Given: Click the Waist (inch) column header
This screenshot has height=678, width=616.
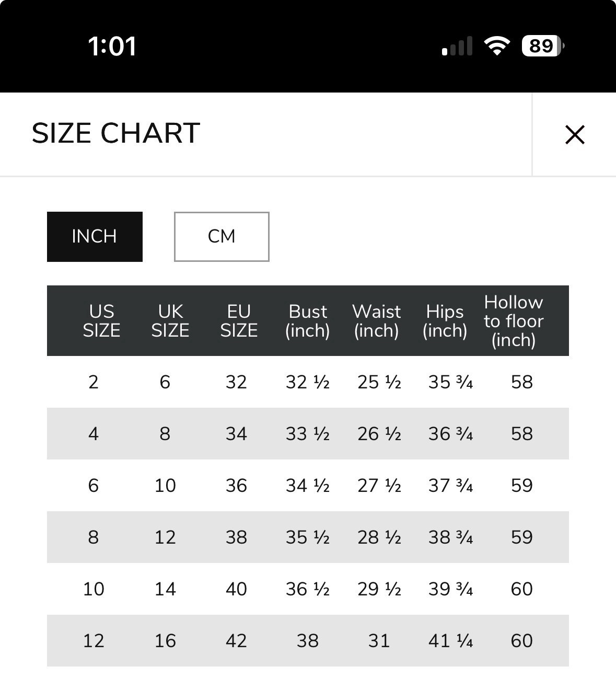Looking at the screenshot, I should (376, 321).
